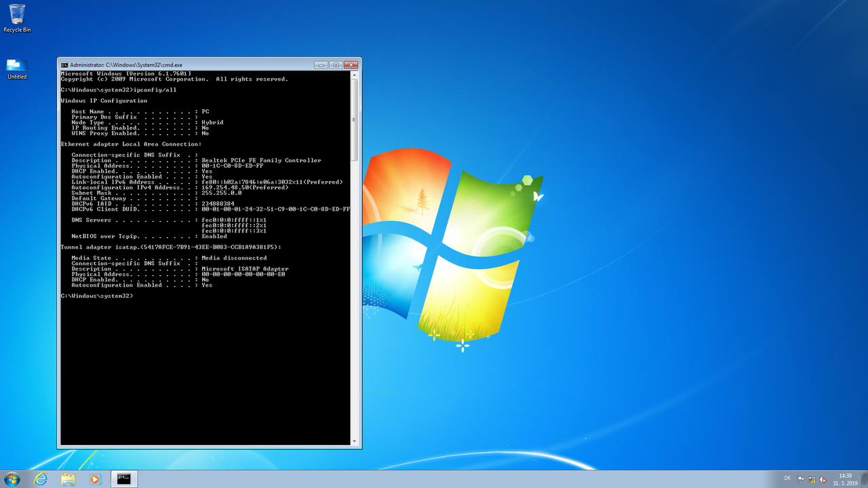Click the Microsoft Corporation copyright line

tap(174, 79)
